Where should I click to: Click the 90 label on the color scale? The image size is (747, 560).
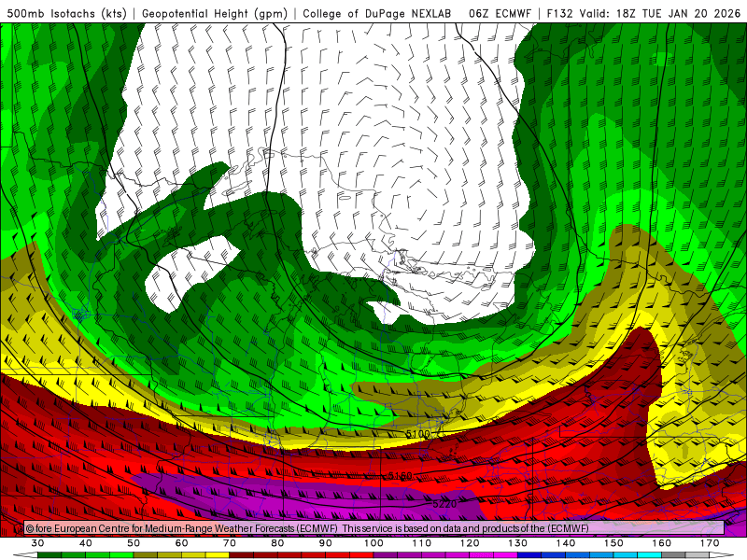coord(325,543)
